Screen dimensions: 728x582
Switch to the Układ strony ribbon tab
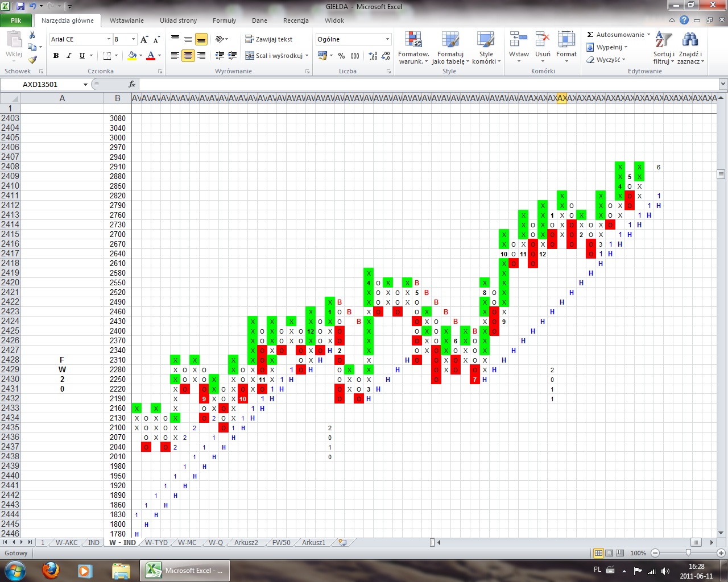pos(178,20)
